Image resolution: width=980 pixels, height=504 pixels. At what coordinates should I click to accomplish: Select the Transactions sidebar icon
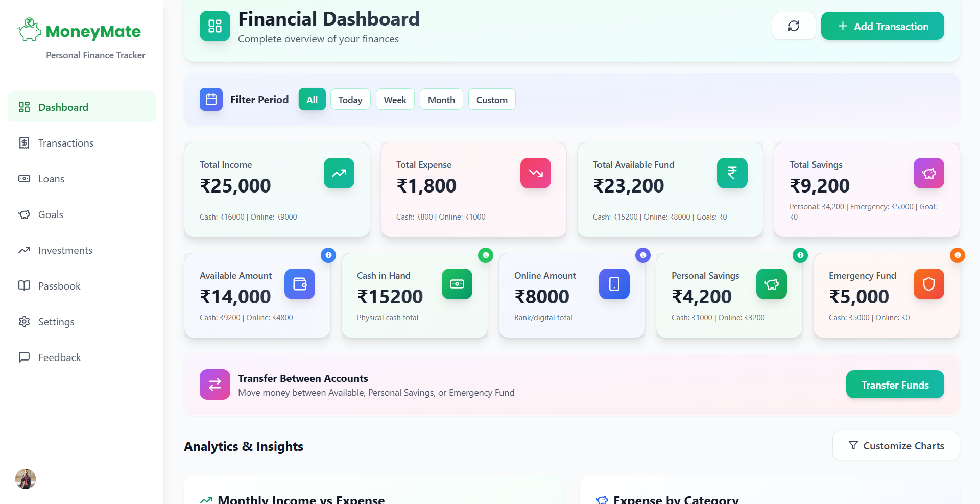click(24, 143)
